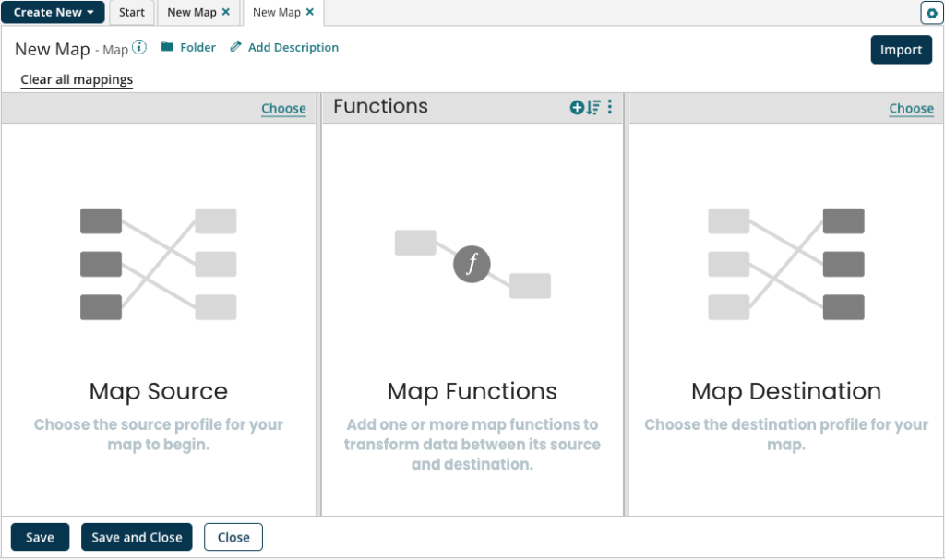Close the second New Map tab
The width and height of the screenshot is (945, 560).
[309, 12]
